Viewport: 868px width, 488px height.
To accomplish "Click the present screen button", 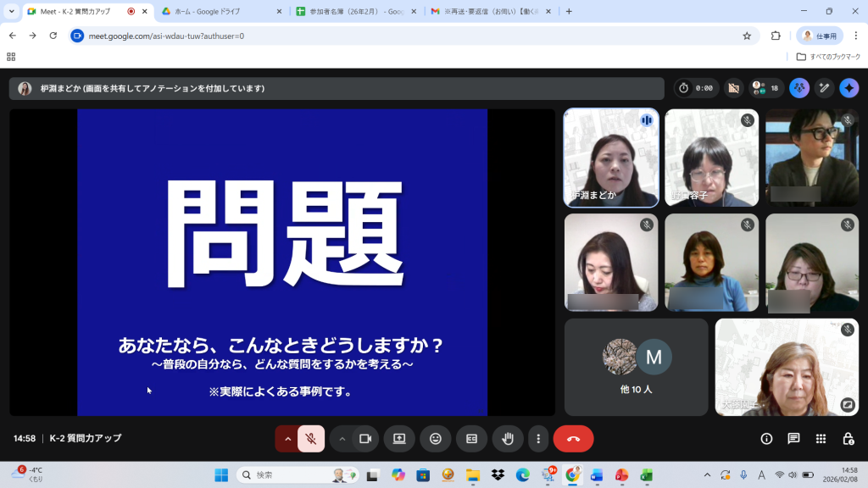I will click(x=399, y=439).
